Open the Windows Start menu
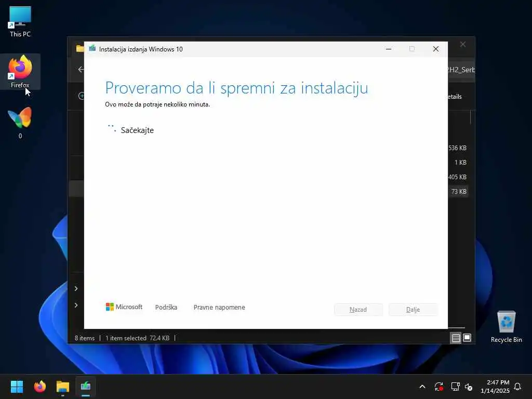This screenshot has width=532, height=399. (x=17, y=387)
